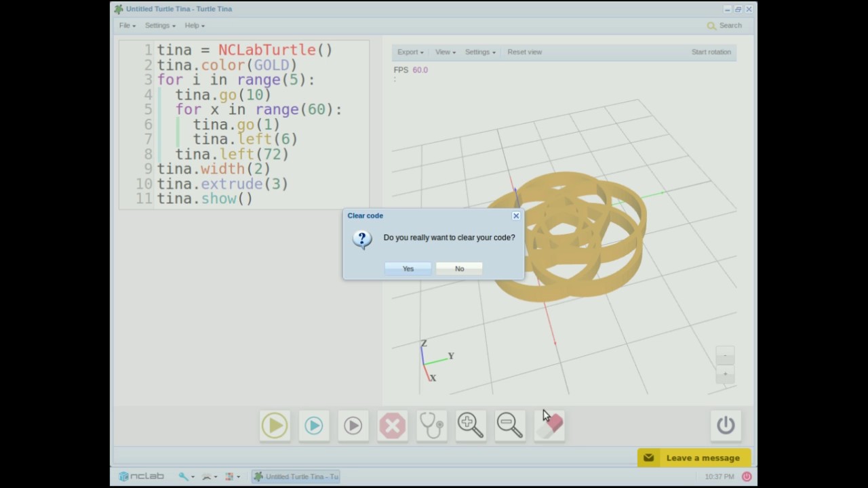The image size is (868, 488).
Task: Run the program with the yellow play button
Action: coord(275,426)
